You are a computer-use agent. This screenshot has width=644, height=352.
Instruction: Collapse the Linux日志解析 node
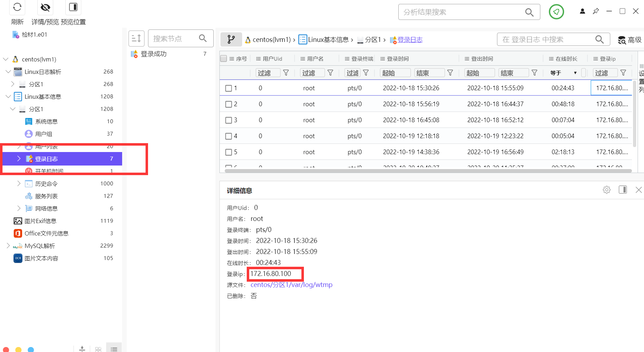click(8, 71)
